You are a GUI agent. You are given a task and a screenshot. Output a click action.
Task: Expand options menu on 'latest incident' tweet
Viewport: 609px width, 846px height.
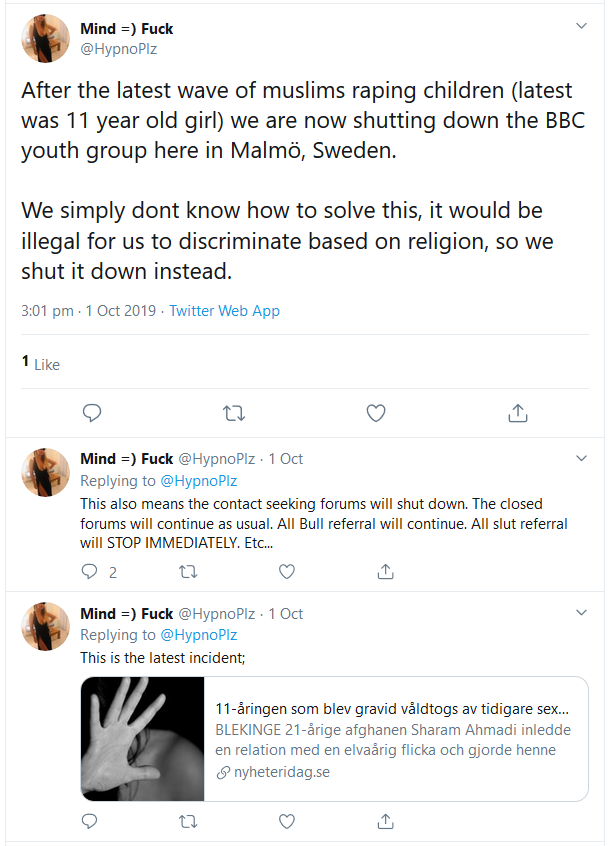[x=581, y=612]
